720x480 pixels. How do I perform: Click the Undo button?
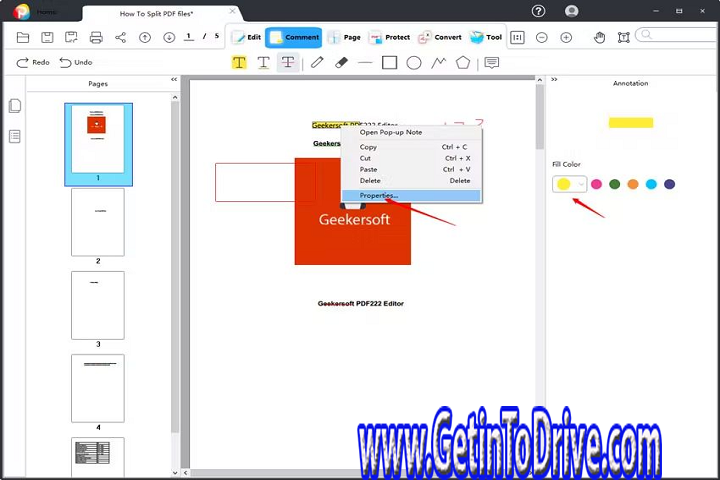(76, 62)
